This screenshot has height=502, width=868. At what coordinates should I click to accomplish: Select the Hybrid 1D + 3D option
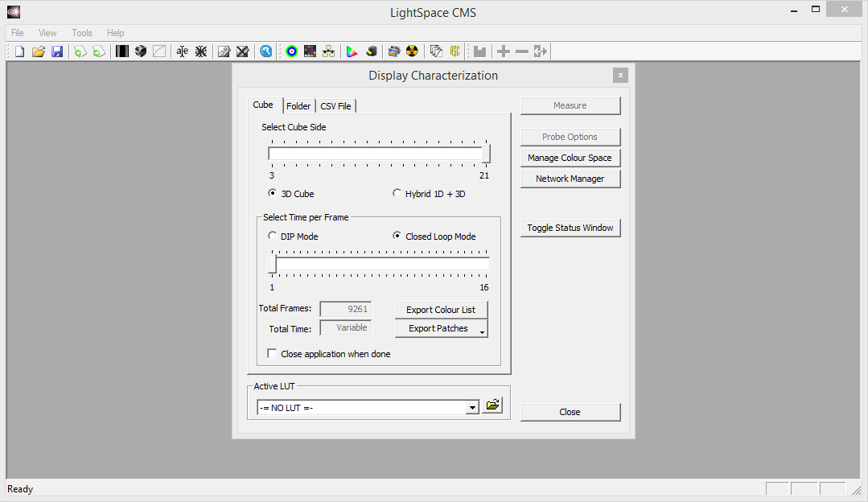(397, 193)
